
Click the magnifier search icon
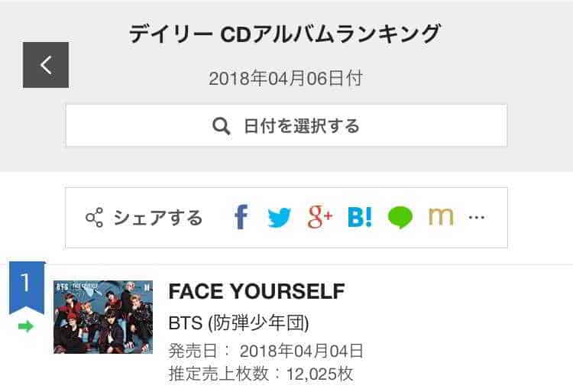click(x=222, y=125)
